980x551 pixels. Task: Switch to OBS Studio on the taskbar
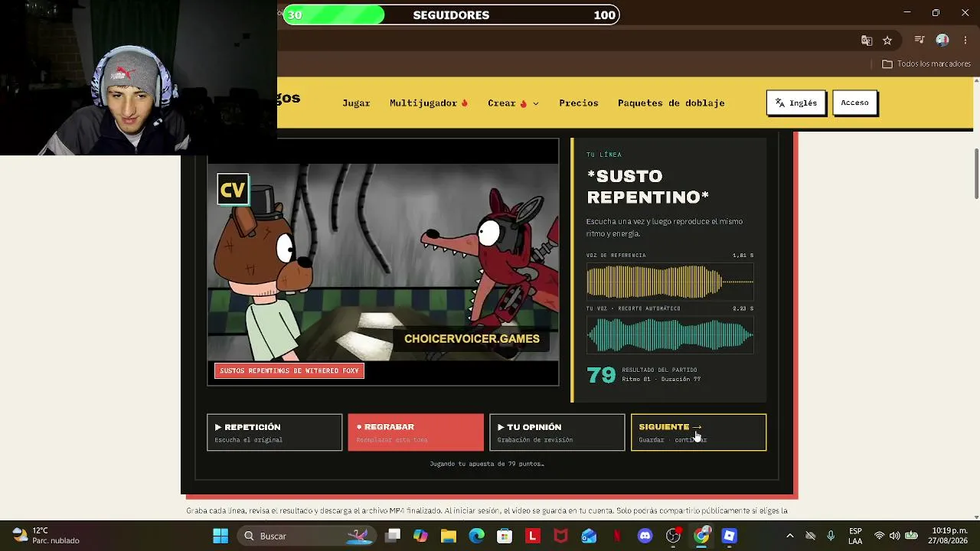click(x=673, y=536)
